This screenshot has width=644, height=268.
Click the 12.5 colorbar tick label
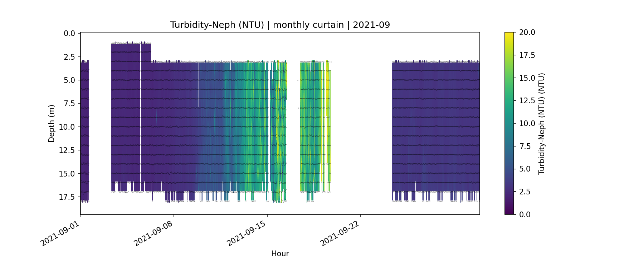pos(527,101)
